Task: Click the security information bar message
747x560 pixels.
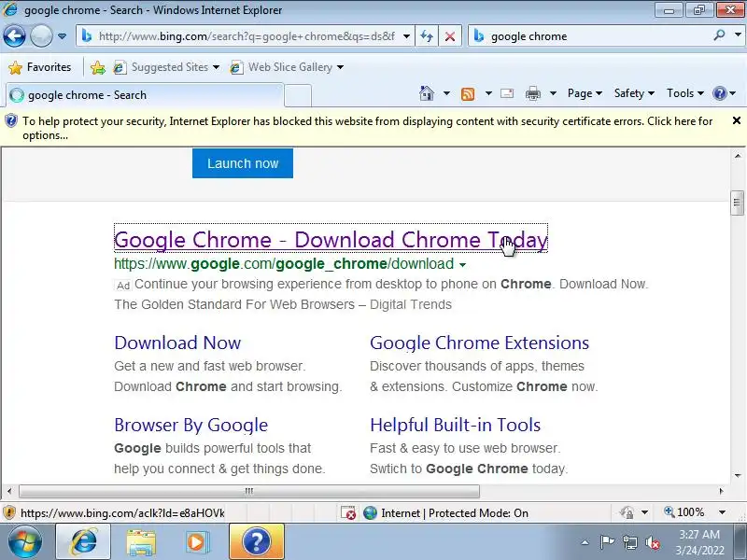Action: (x=367, y=128)
